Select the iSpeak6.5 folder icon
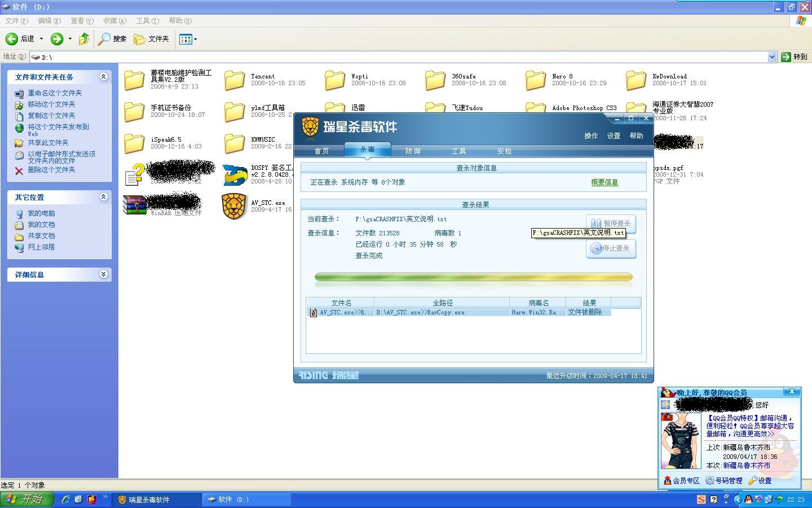 pyautogui.click(x=134, y=143)
